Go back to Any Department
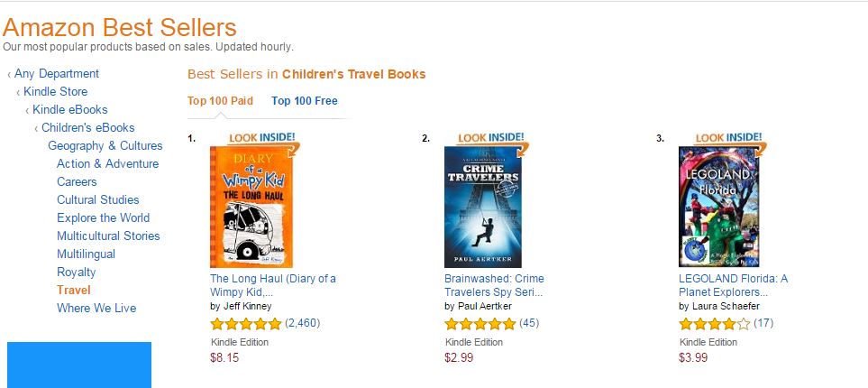The width and height of the screenshot is (868, 388). [x=57, y=74]
